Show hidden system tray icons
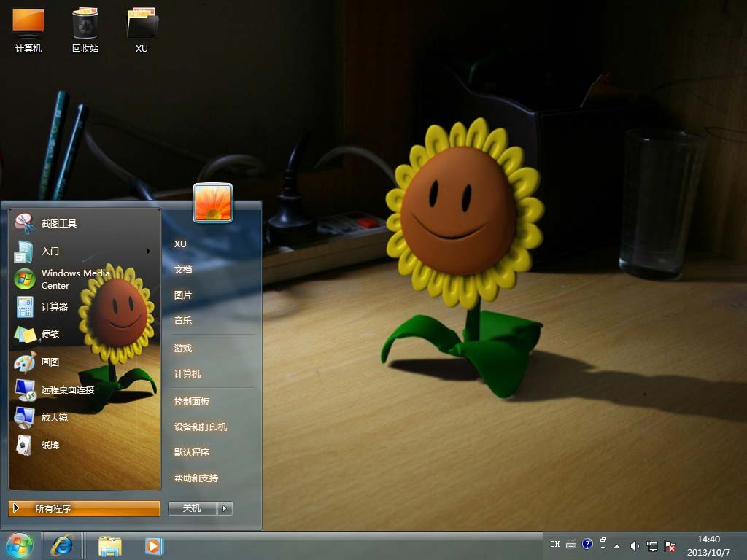Viewport: 747px width, 560px height. point(617,545)
